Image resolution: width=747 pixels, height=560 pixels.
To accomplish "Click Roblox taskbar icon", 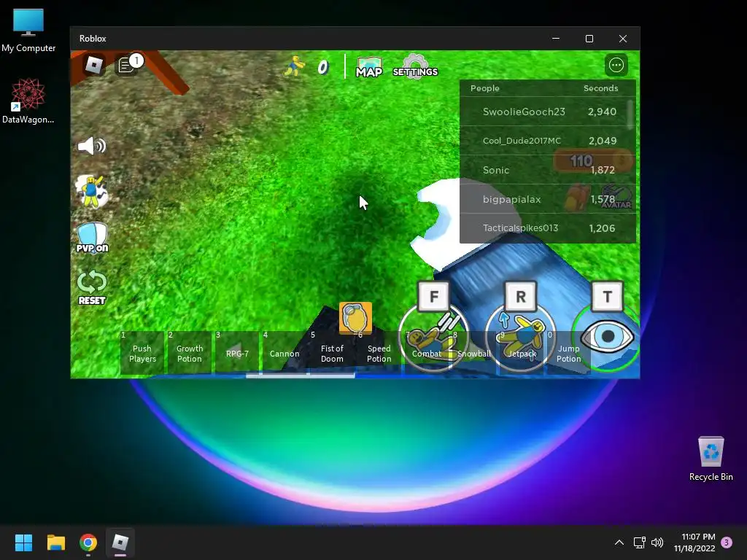I will point(120,542).
